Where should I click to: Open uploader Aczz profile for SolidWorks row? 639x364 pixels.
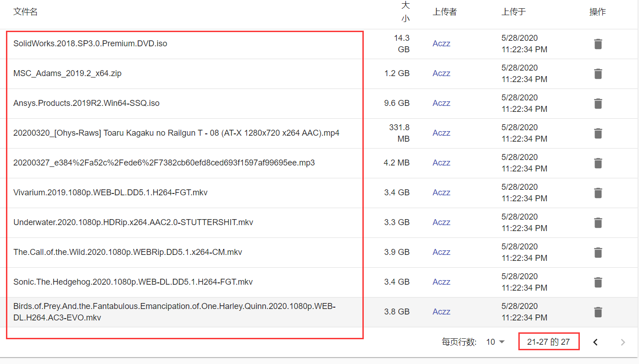pyautogui.click(x=441, y=43)
